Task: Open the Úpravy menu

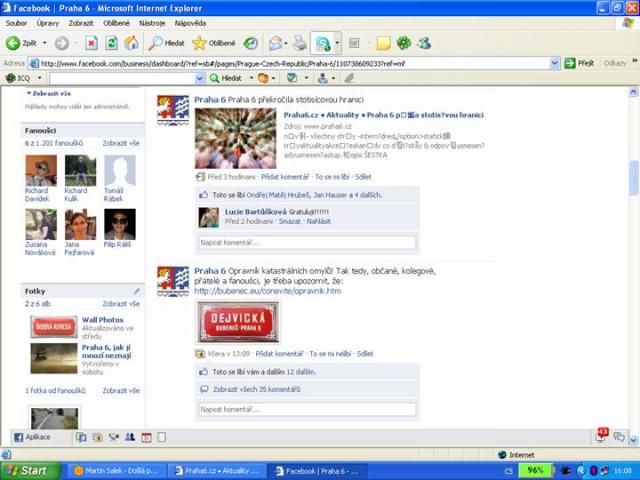Action: pyautogui.click(x=48, y=23)
